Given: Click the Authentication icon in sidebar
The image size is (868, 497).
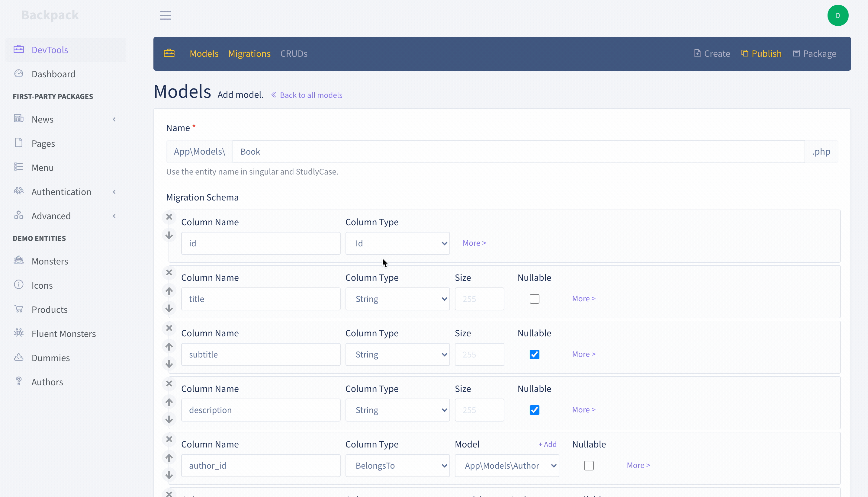Looking at the screenshot, I should point(18,191).
